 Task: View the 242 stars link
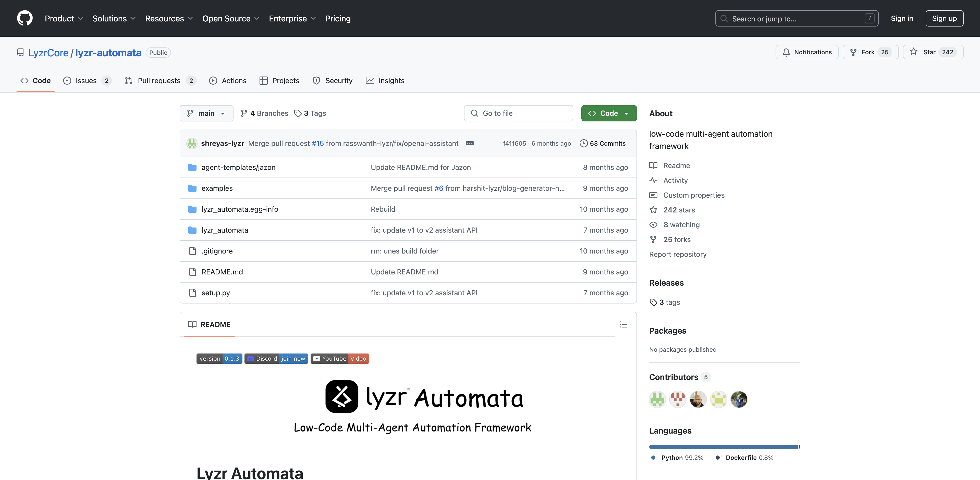(x=672, y=210)
